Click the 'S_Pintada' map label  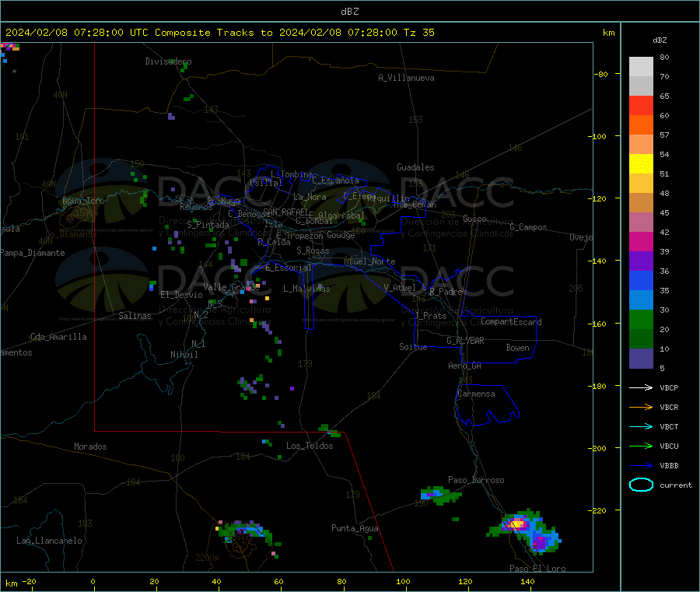[208, 225]
